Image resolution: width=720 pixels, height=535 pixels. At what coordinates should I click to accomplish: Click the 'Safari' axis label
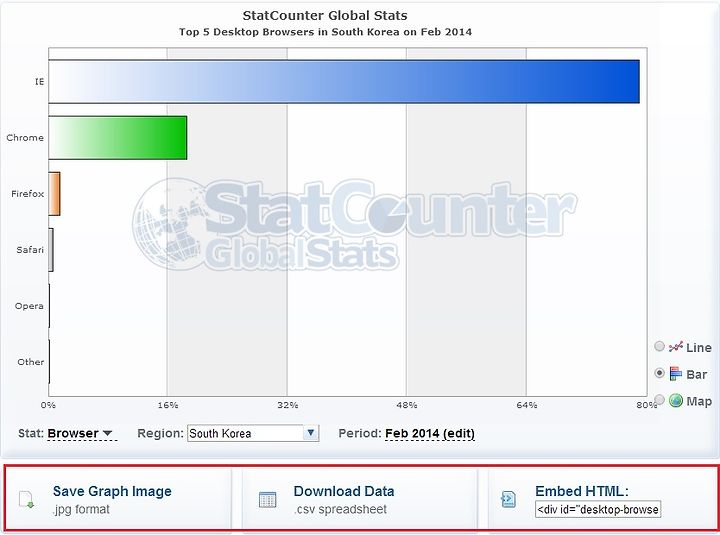coord(30,250)
